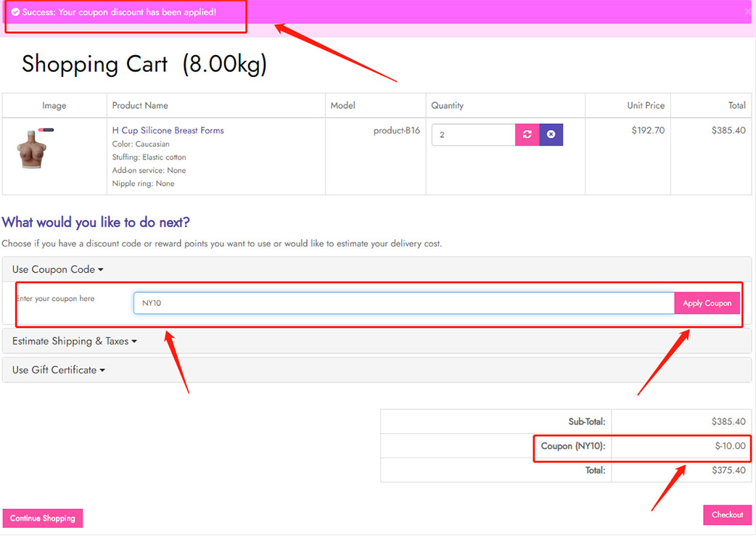Image resolution: width=756 pixels, height=541 pixels.
Task: Proceed with the Checkout button
Action: click(x=727, y=515)
